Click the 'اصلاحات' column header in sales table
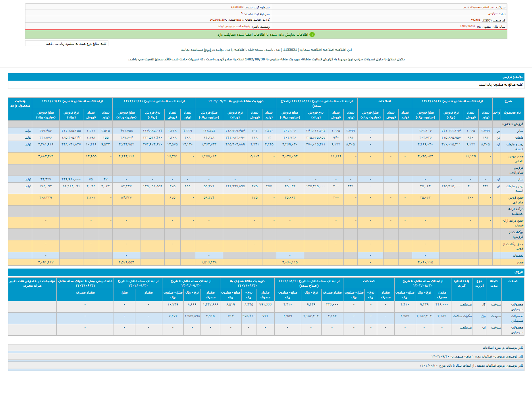 click(384, 101)
